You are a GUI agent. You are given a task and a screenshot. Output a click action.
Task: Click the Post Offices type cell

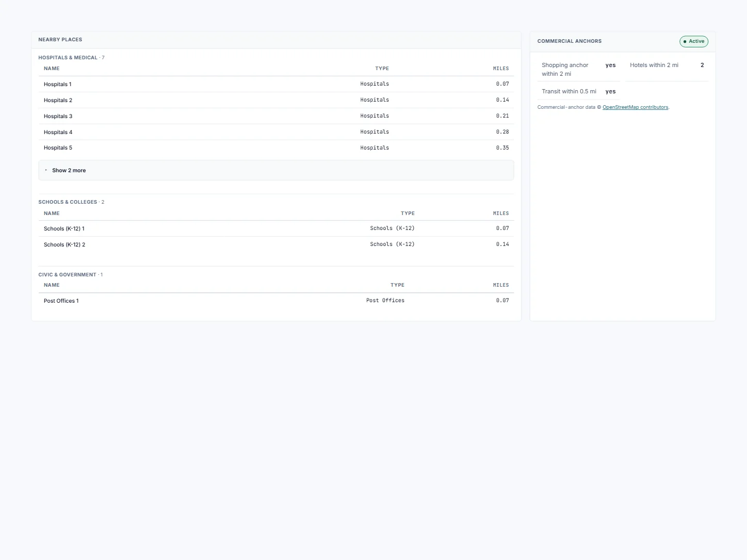(x=385, y=300)
